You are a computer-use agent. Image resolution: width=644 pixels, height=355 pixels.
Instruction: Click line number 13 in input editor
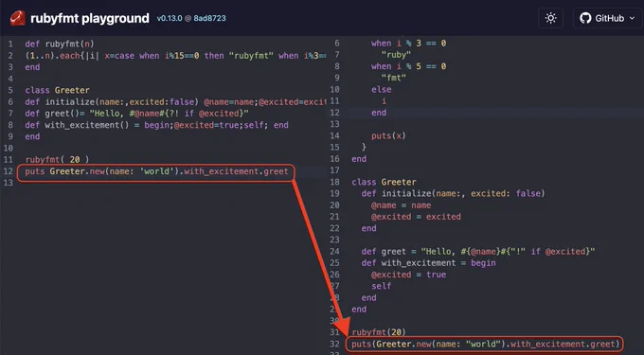click(x=9, y=183)
